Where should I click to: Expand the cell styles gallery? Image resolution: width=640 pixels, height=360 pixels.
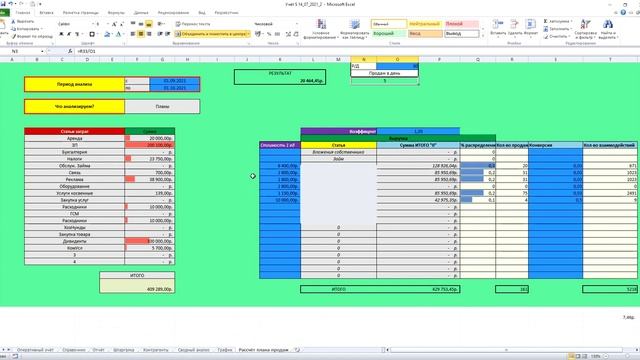pyautogui.click(x=483, y=36)
